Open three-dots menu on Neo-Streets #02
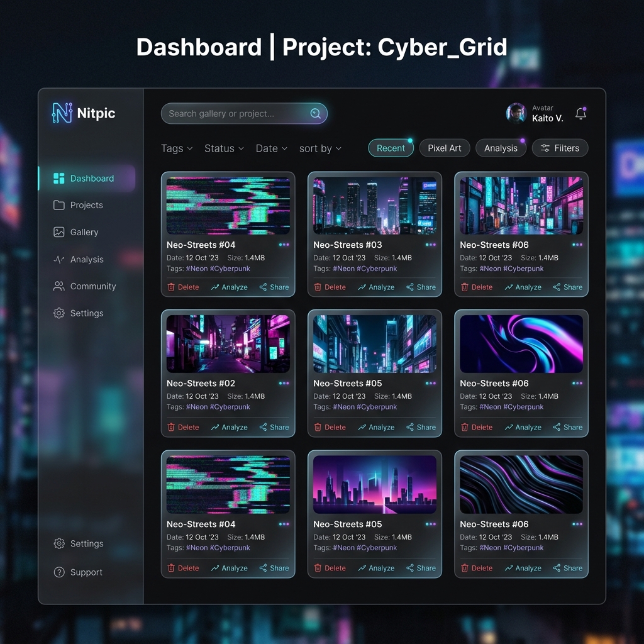This screenshot has width=644, height=644. tap(284, 383)
